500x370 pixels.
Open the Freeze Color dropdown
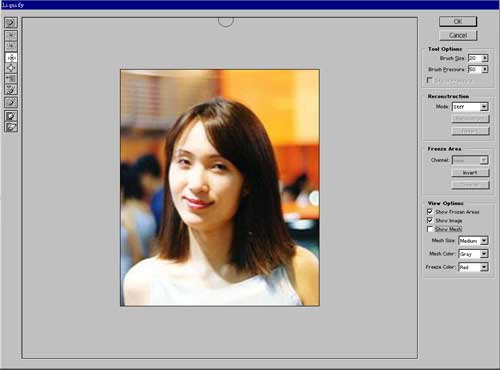coord(473,267)
